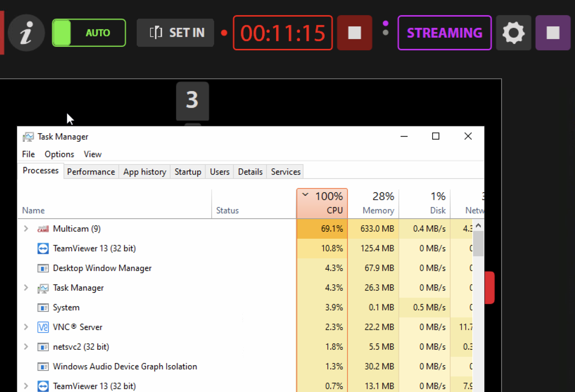Sort by the Memory column header
The image size is (575, 392).
click(x=373, y=204)
